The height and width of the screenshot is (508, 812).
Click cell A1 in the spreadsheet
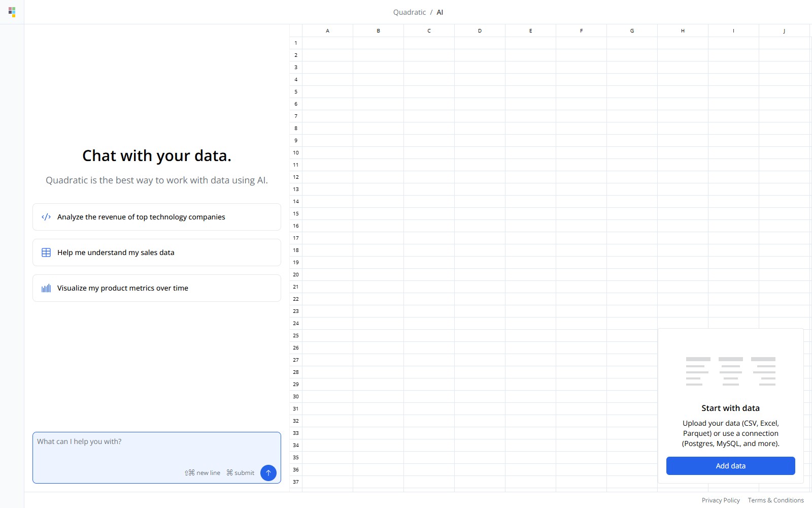pos(328,43)
